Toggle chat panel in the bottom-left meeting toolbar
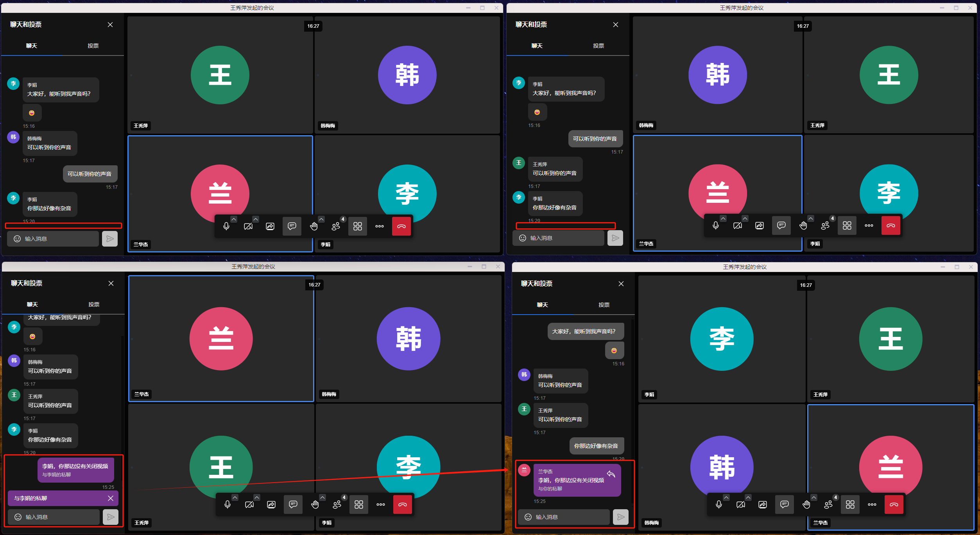This screenshot has height=535, width=980. click(293, 505)
